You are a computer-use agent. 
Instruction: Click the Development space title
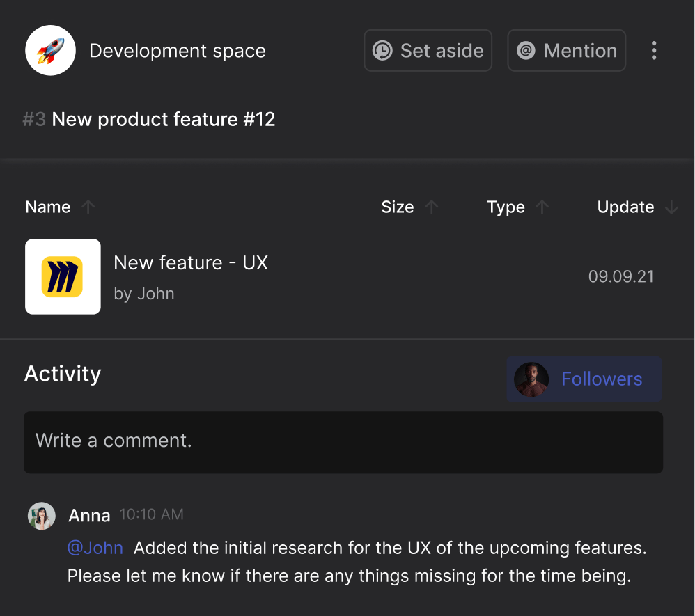[x=178, y=51]
